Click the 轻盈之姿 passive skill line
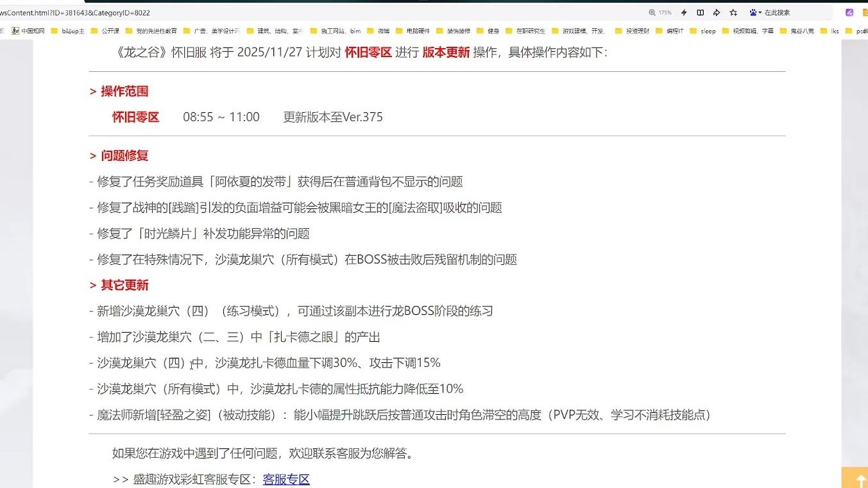The width and height of the screenshot is (868, 488). pos(400,415)
